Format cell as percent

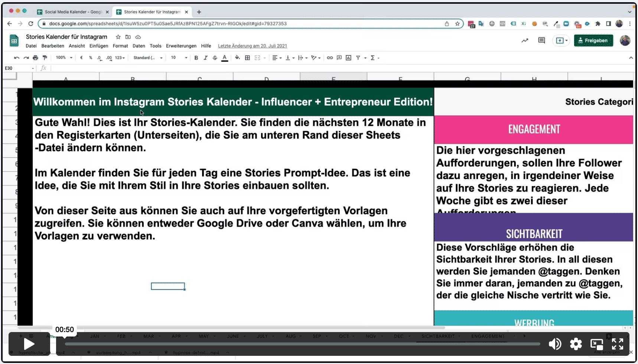[91, 58]
